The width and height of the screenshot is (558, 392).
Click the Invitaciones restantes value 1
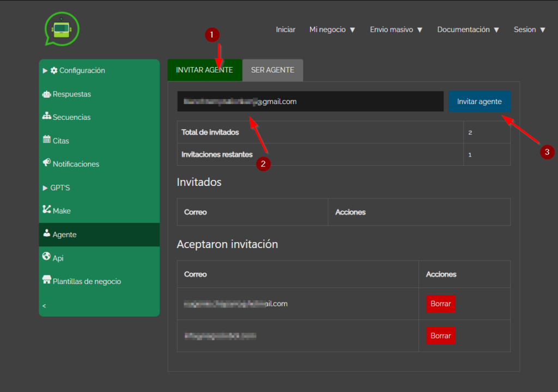click(x=470, y=155)
